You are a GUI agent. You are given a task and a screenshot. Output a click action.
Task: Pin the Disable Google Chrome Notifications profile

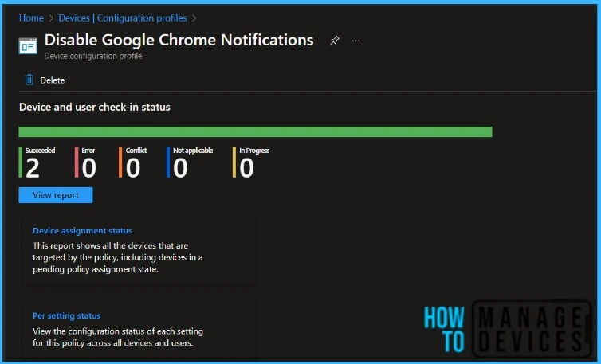coord(334,41)
